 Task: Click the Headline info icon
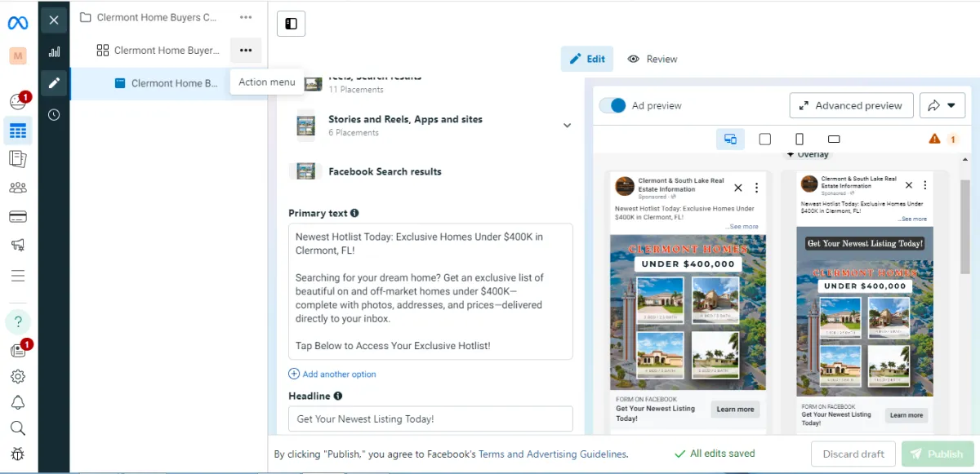click(x=338, y=396)
